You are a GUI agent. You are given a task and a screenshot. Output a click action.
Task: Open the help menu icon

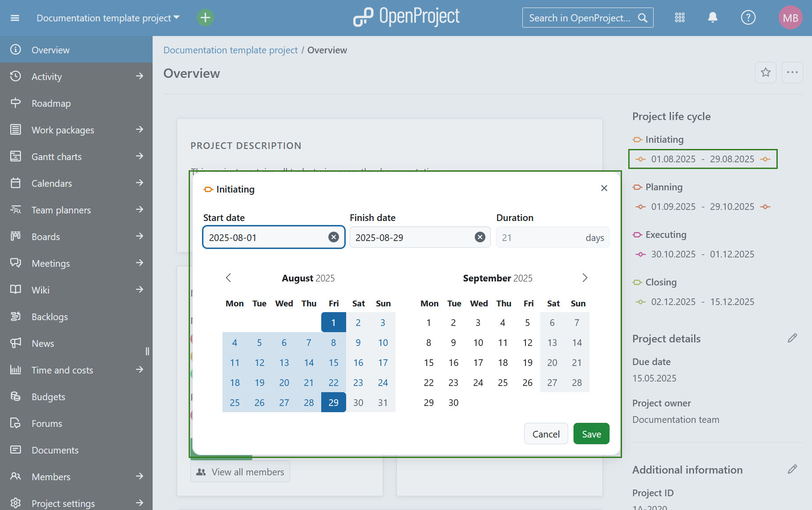(x=748, y=18)
